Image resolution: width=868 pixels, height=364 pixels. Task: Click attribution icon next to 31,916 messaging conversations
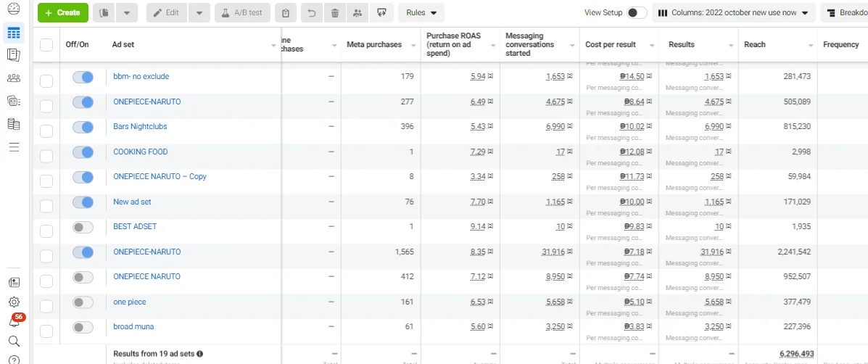point(570,252)
